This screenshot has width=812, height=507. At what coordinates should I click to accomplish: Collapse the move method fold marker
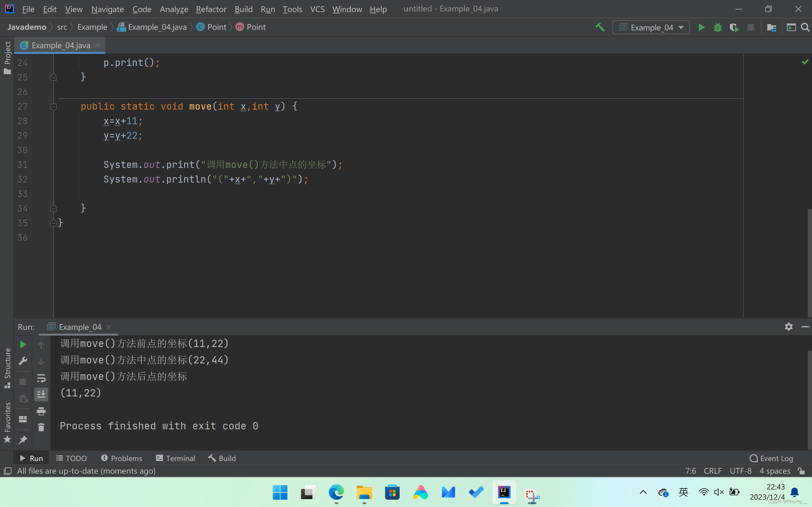tap(53, 107)
